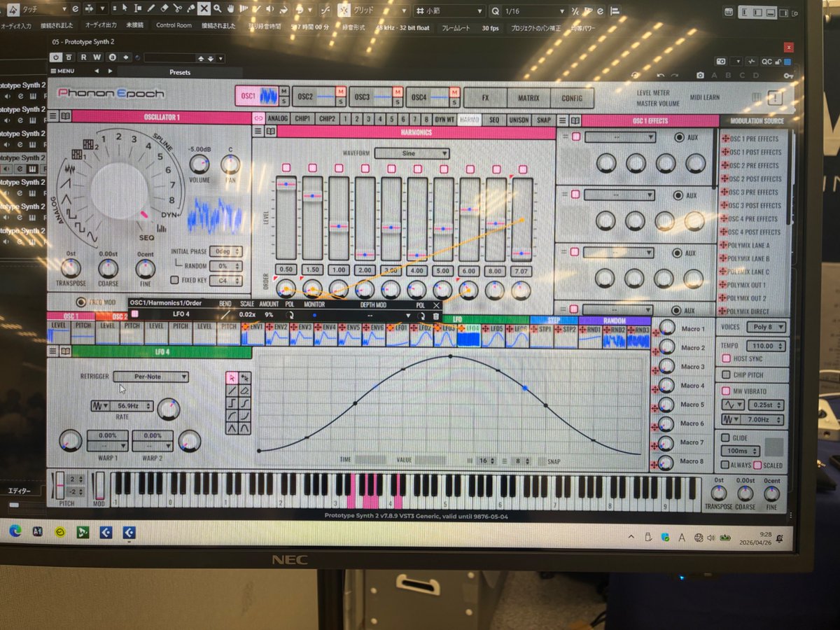Click the trash icon in the modulation popup
Viewport: 840px width, 630px height.
tap(435, 315)
